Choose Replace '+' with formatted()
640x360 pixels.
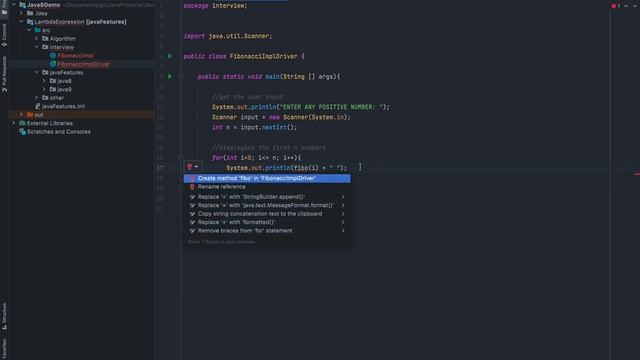267,222
